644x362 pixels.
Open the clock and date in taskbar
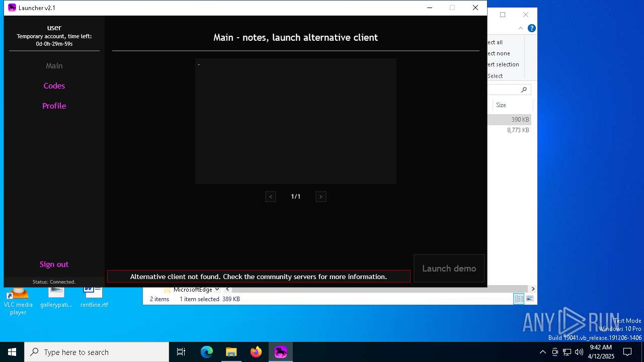(x=600, y=352)
